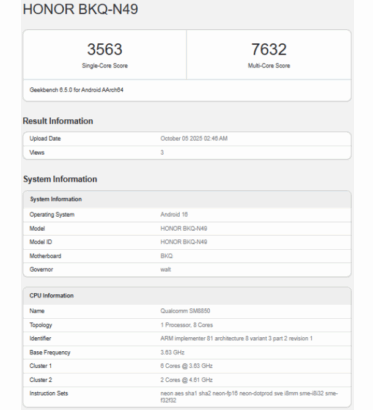Viewport: 373px width, 410px height.
Task: Select the Android 16 value
Action: pos(174,214)
